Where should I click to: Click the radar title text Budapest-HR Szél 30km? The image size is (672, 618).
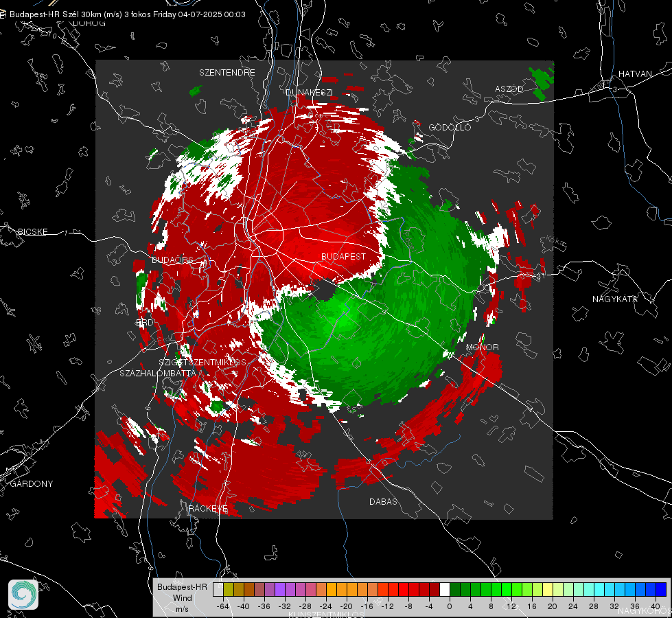[55, 14]
